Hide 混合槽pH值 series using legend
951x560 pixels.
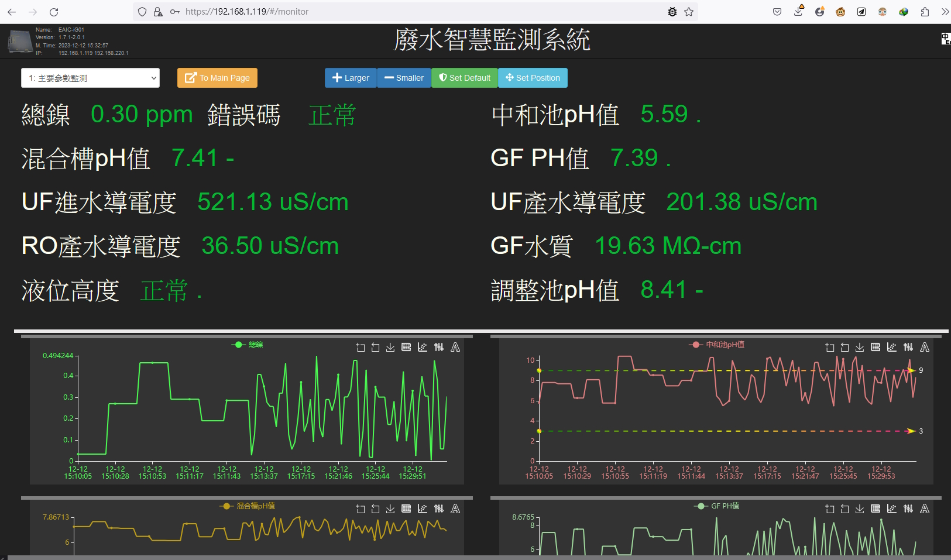click(248, 506)
